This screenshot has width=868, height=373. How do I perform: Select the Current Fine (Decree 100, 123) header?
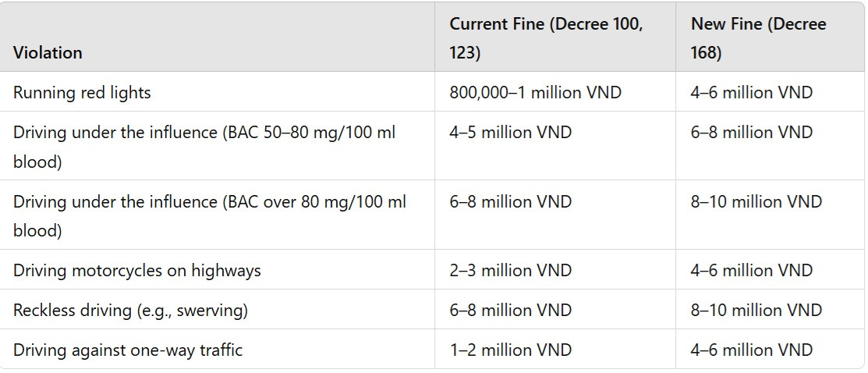pyautogui.click(x=546, y=38)
